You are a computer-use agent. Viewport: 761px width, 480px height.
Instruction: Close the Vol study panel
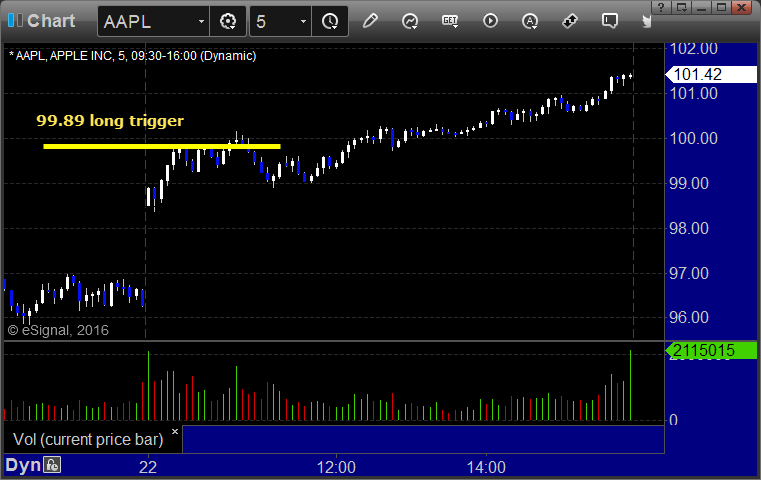[175, 431]
